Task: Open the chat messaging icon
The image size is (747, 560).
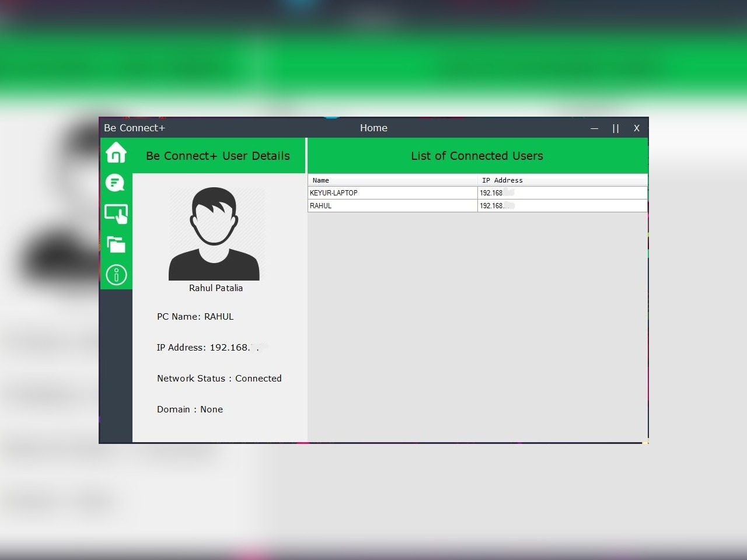Action: pos(116,183)
